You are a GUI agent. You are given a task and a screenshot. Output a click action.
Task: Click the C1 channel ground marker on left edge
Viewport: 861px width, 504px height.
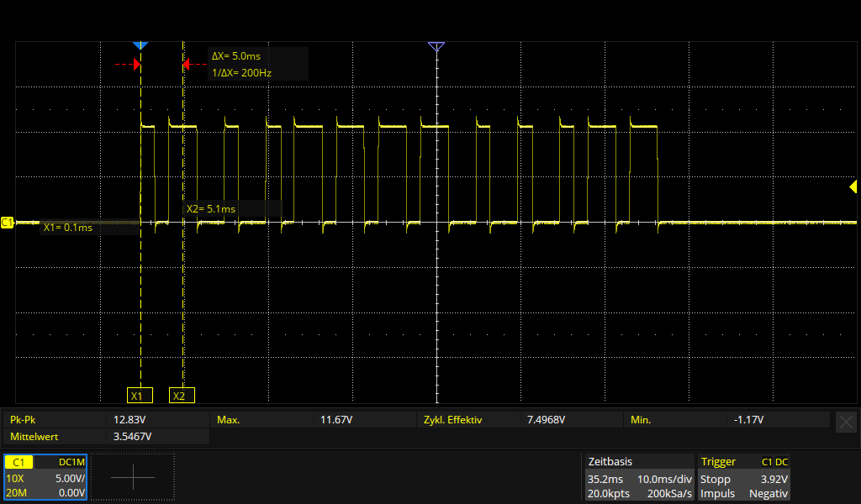(x=7, y=222)
